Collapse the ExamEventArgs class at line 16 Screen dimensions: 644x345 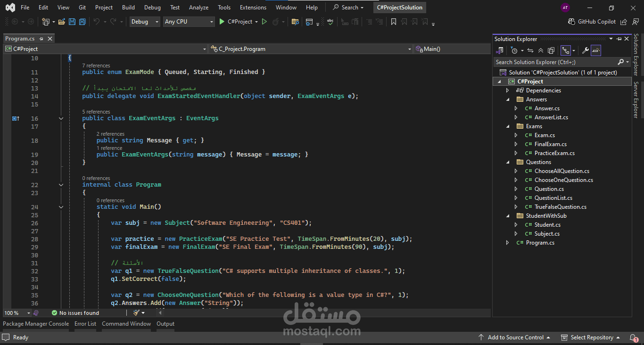(61, 118)
